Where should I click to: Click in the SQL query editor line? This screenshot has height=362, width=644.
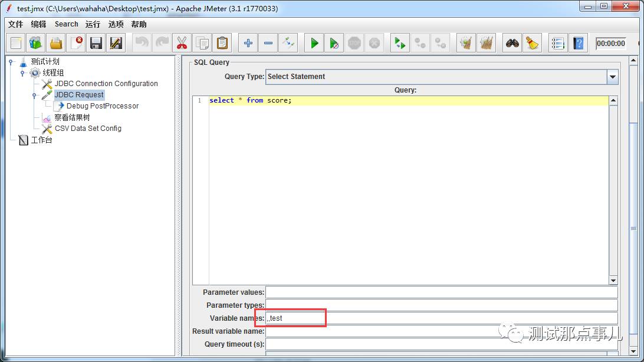point(409,101)
